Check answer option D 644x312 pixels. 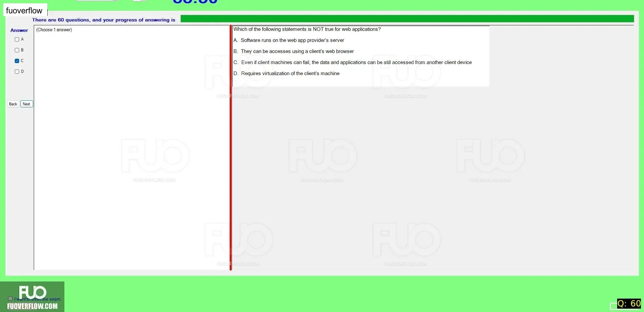point(17,71)
